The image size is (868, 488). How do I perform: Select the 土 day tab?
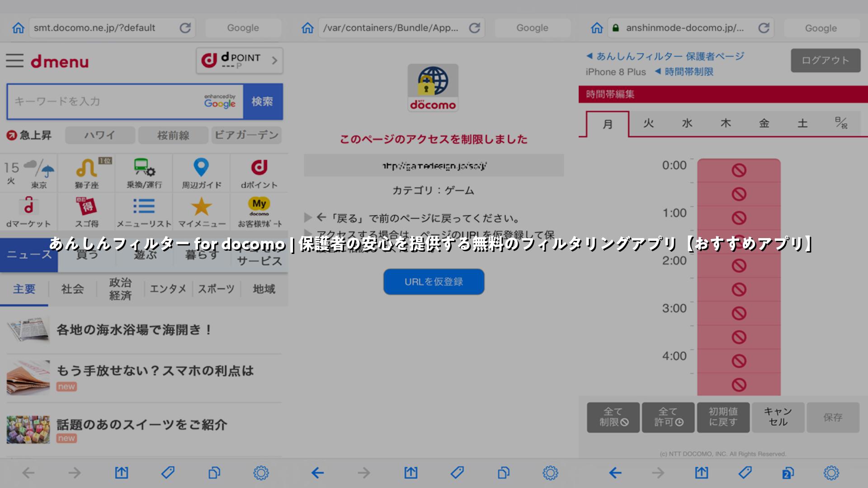click(x=802, y=123)
